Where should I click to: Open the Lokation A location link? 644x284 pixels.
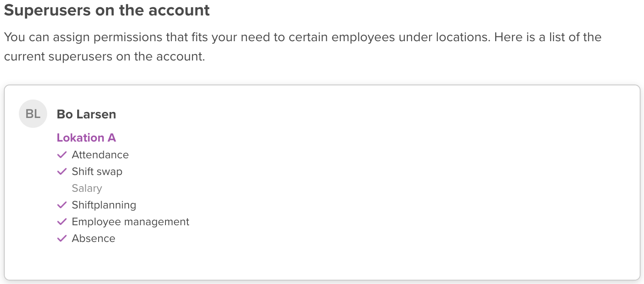86,137
